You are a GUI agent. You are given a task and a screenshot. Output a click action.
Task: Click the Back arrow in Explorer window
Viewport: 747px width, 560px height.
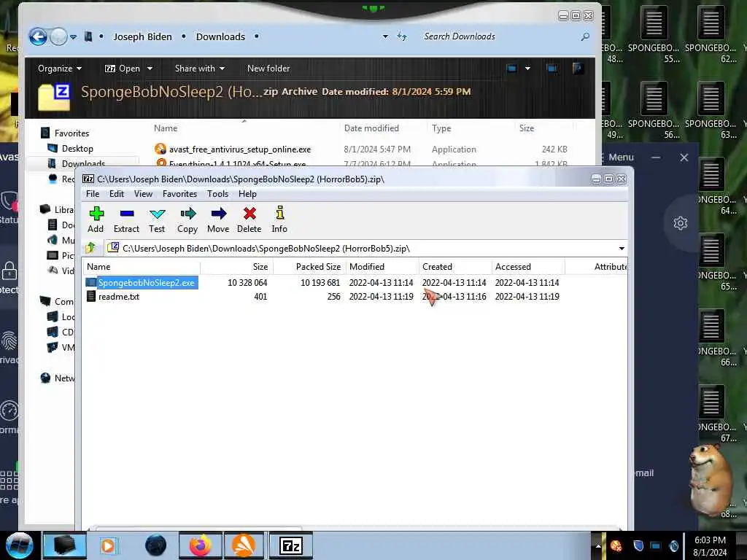(x=38, y=36)
